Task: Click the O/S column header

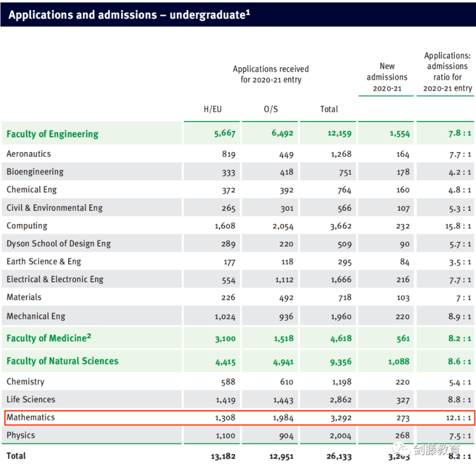Action: [x=271, y=109]
